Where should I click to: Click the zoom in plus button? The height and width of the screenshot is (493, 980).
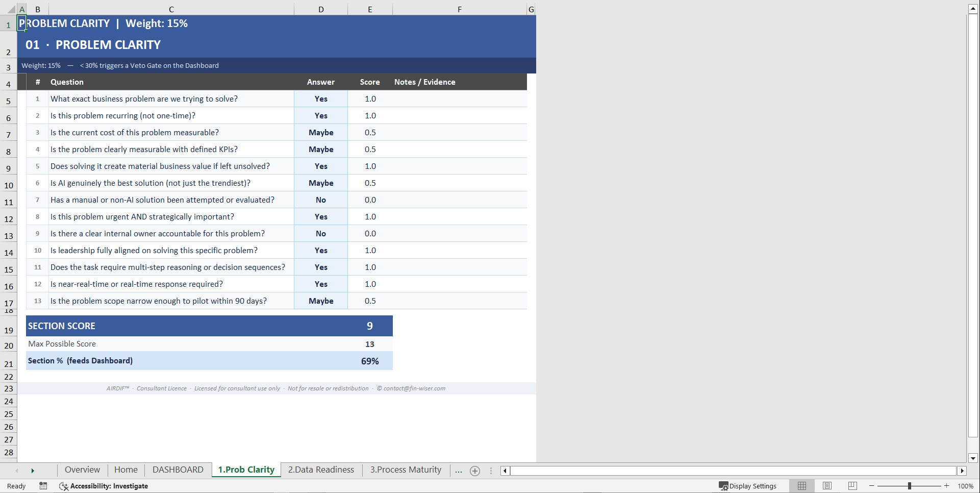947,486
